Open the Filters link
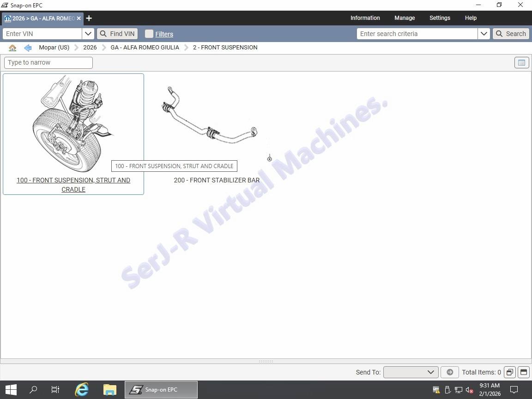 coord(164,34)
